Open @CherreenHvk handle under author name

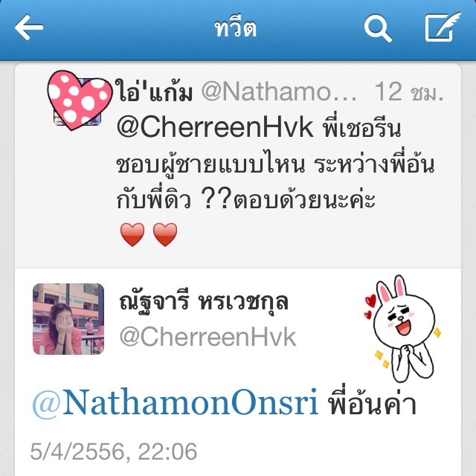[208, 337]
